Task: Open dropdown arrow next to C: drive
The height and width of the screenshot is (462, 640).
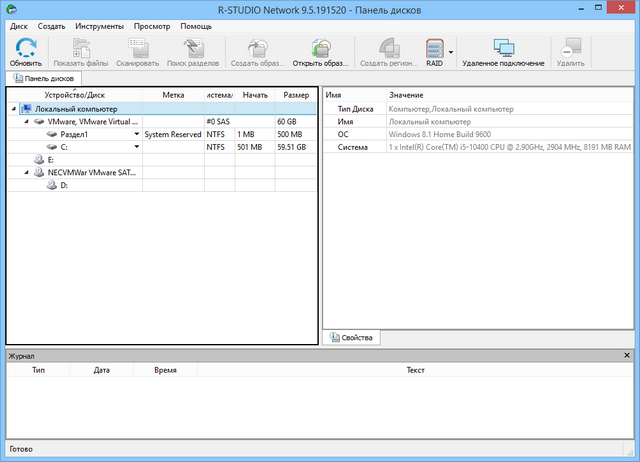Action: tap(136, 147)
